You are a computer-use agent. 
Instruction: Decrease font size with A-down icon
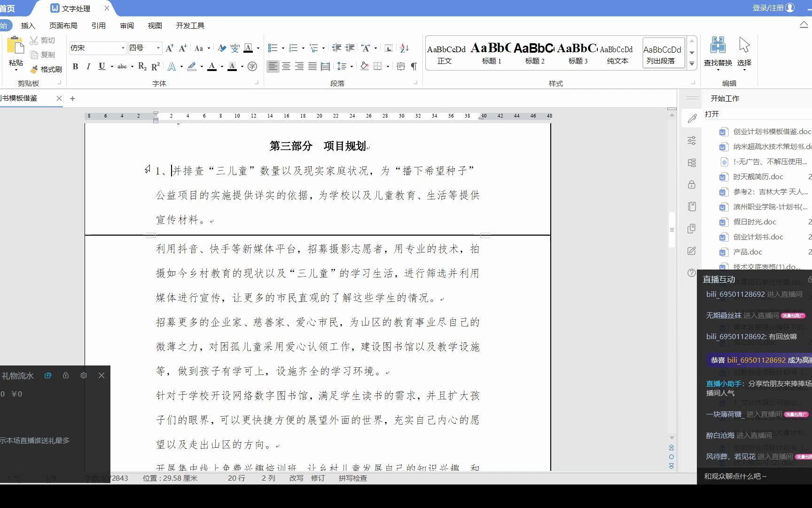click(x=183, y=48)
